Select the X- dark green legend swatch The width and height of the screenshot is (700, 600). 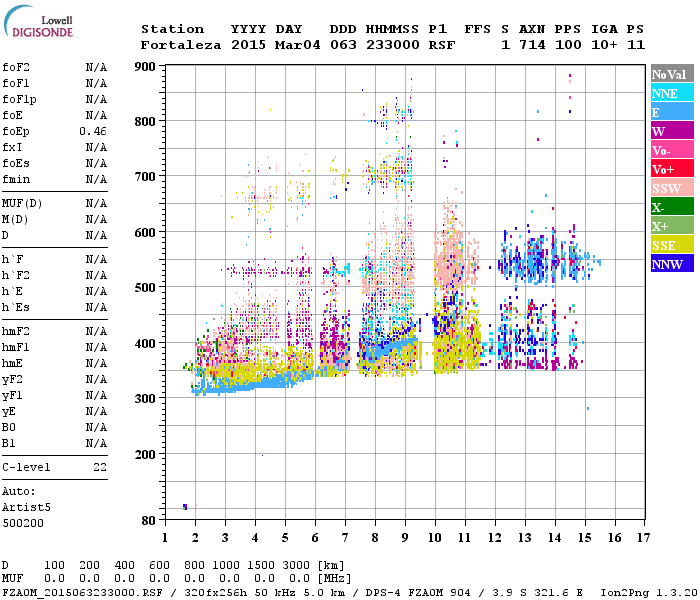[672, 207]
